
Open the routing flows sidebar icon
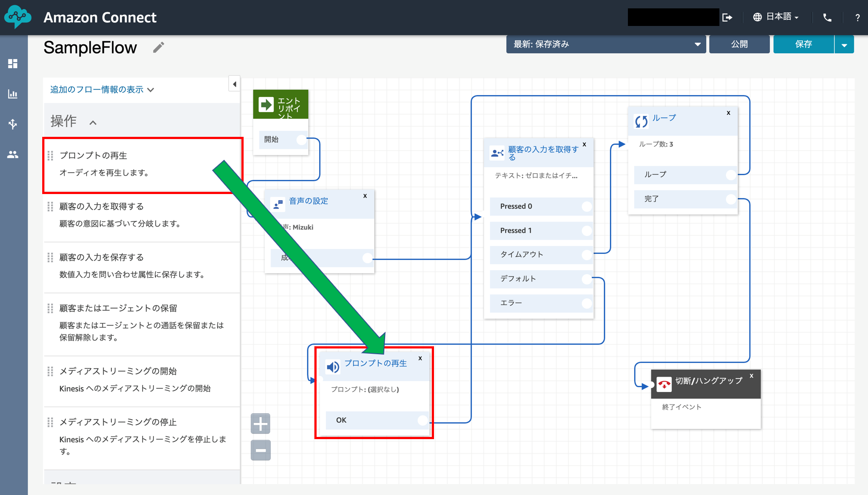(x=13, y=124)
